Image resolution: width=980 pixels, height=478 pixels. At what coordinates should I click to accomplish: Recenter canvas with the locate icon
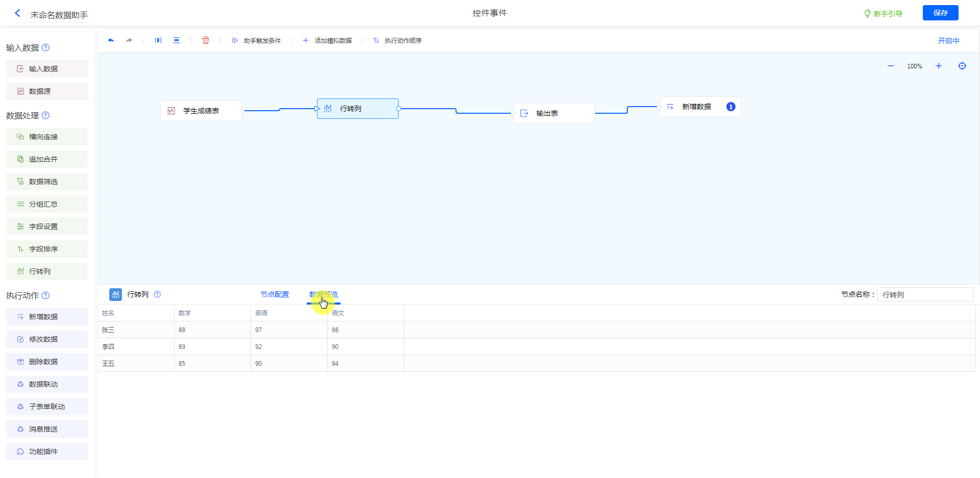tap(962, 66)
